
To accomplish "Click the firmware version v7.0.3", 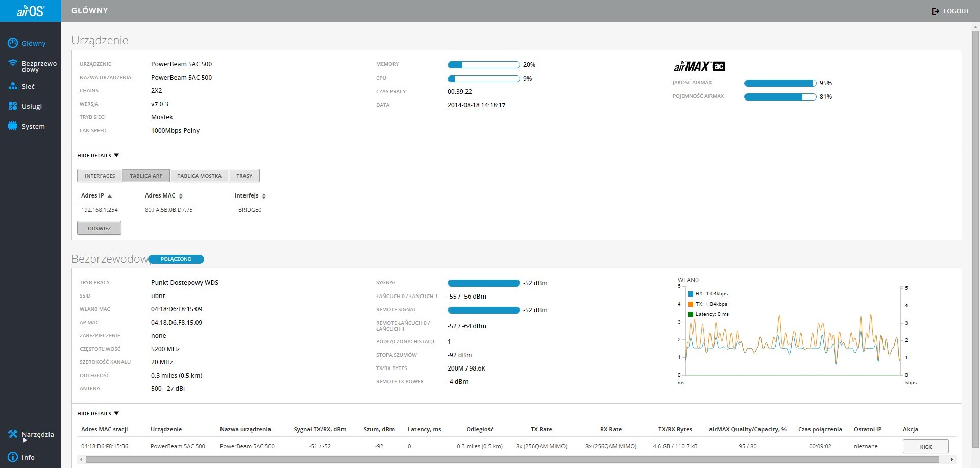I will 160,104.
